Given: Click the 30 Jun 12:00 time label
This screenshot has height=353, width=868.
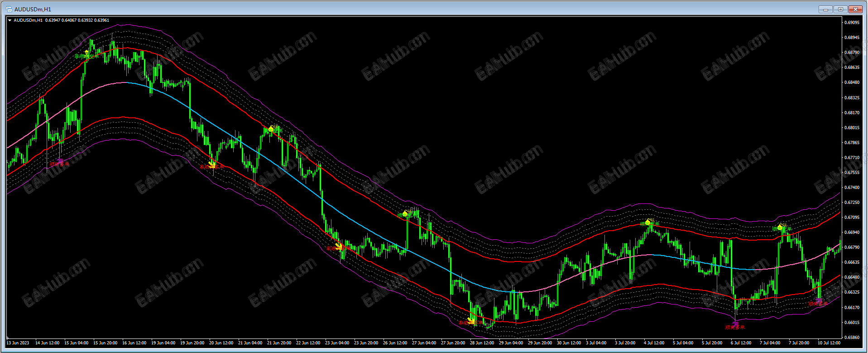Looking at the screenshot, I should pyautogui.click(x=569, y=343).
